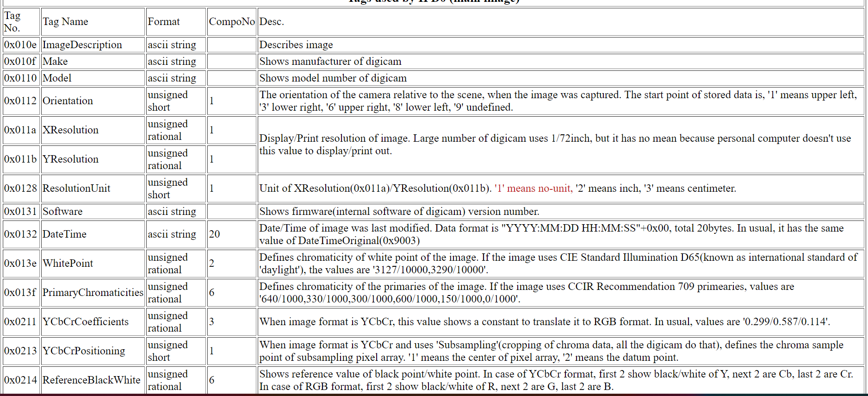Click the YCbCrCoefficients CompoNo value 3
This screenshot has width=868, height=396.
212,322
